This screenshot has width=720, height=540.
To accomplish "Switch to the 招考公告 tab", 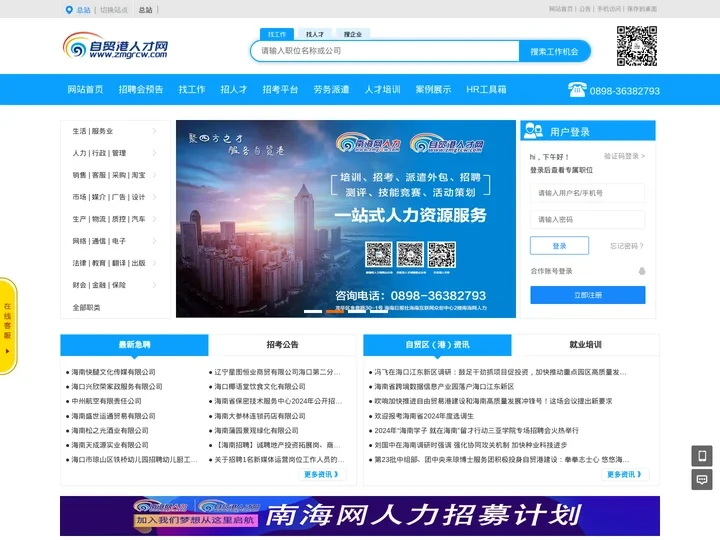I will pyautogui.click(x=282, y=345).
